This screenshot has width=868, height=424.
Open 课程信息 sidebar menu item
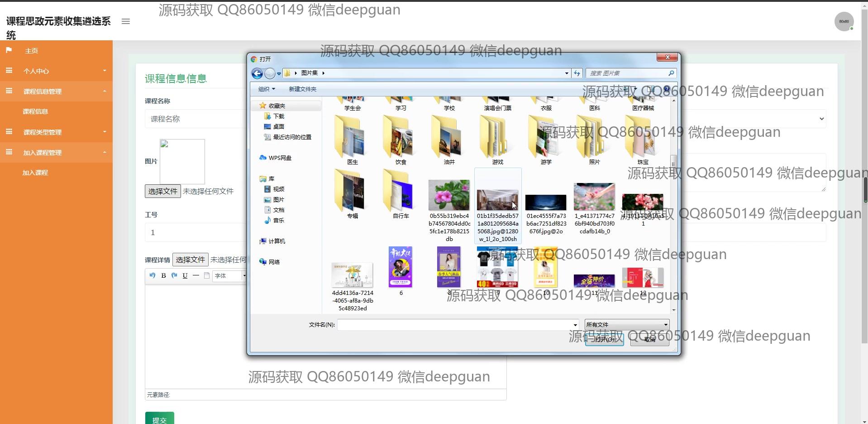[x=35, y=111]
